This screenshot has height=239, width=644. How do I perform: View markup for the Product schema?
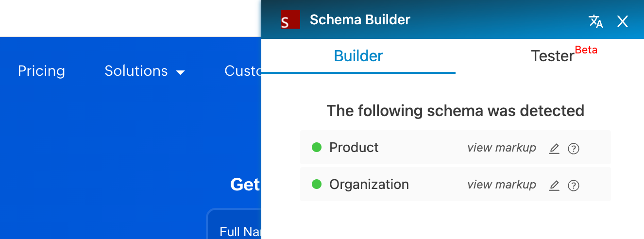point(502,148)
